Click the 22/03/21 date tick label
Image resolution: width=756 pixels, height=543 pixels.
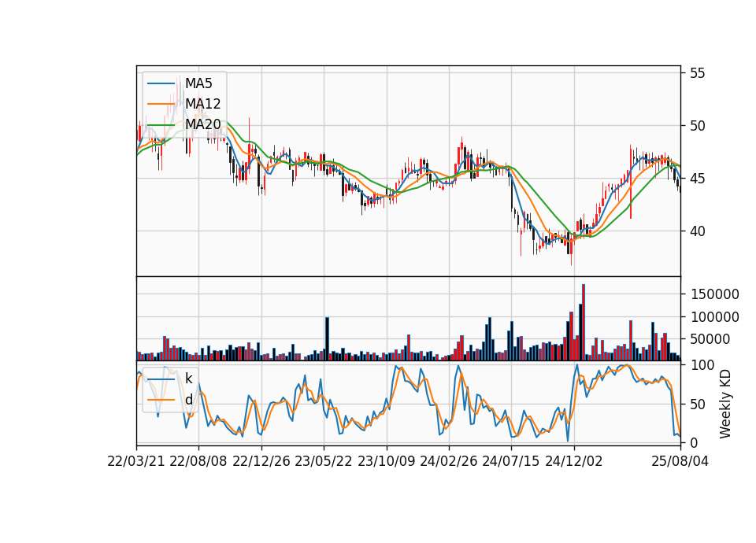pyautogui.click(x=136, y=461)
